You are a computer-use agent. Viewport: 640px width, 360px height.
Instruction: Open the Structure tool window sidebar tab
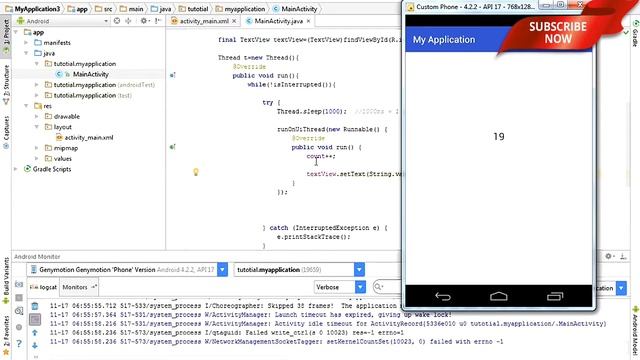(x=6, y=84)
